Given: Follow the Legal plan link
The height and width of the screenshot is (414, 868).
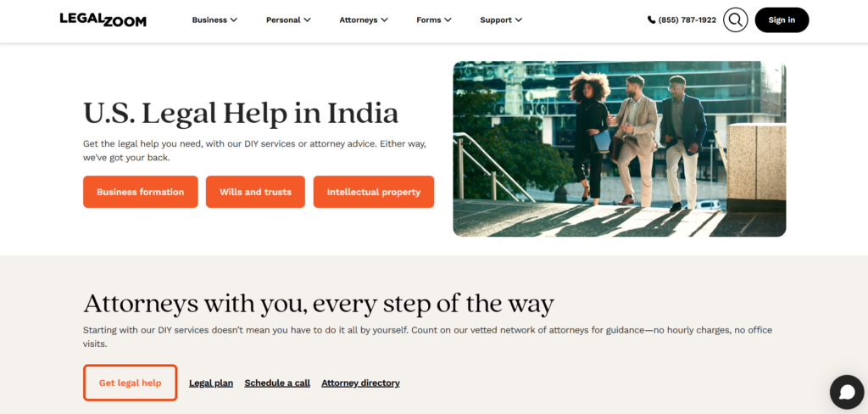Looking at the screenshot, I should (x=211, y=383).
